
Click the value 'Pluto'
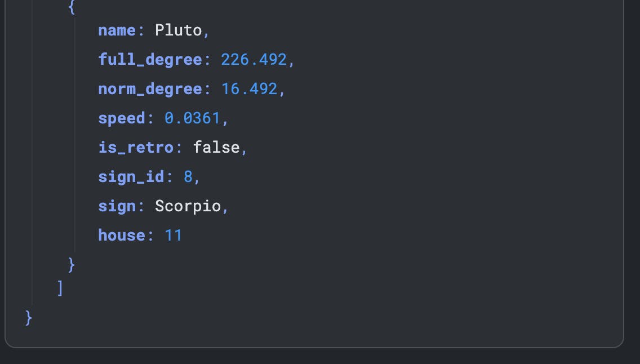coord(178,30)
